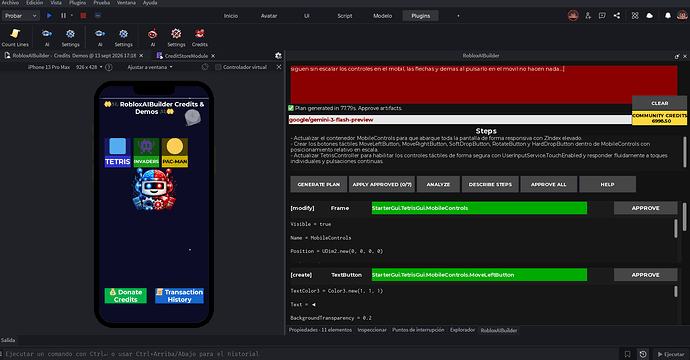Toggle the client/server view icon

(x=98, y=15)
